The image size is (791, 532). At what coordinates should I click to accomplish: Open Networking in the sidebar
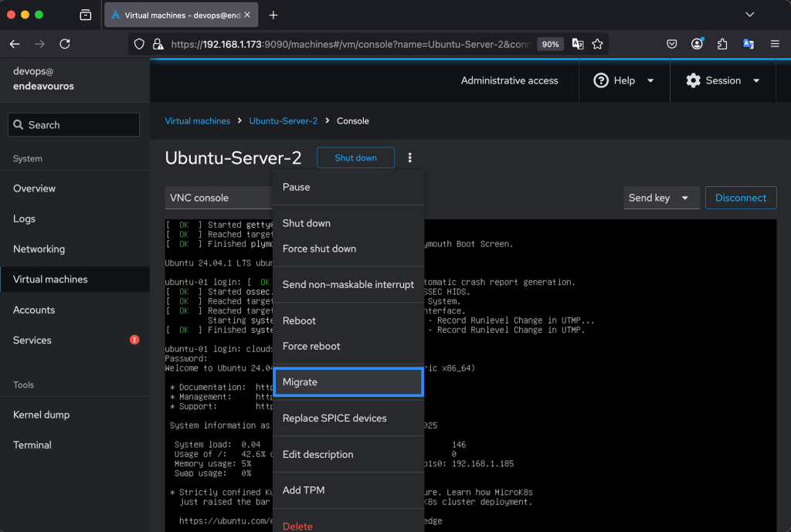click(x=75, y=249)
